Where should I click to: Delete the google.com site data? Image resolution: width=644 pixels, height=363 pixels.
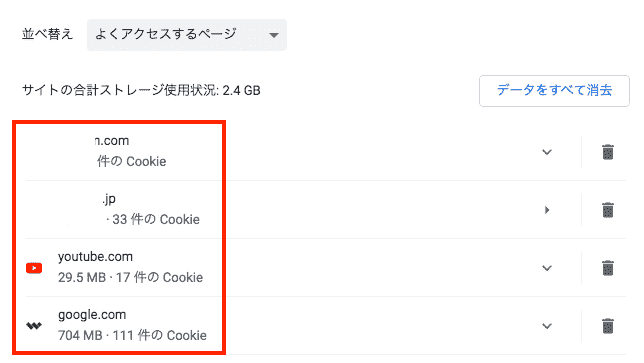click(607, 326)
